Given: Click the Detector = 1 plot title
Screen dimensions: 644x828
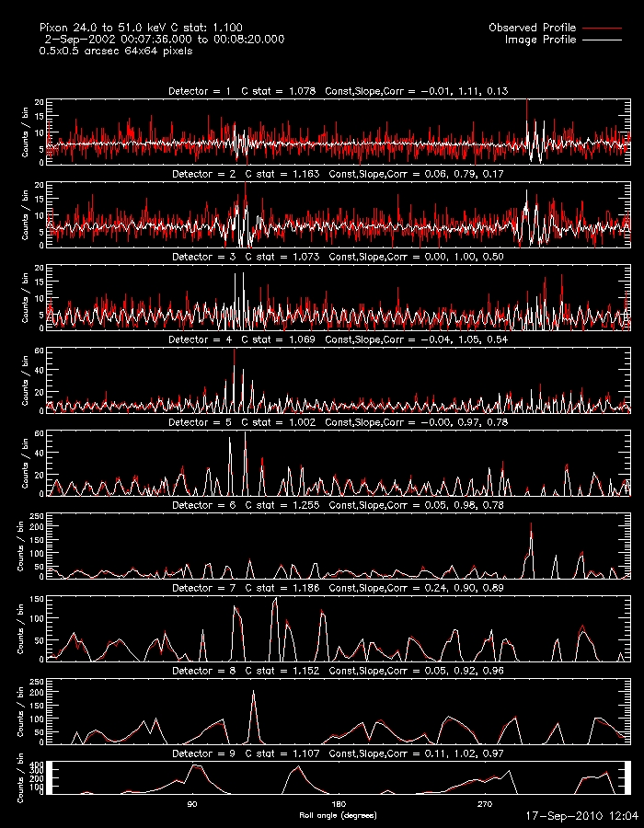Looking at the screenshot, I should coord(338,92).
